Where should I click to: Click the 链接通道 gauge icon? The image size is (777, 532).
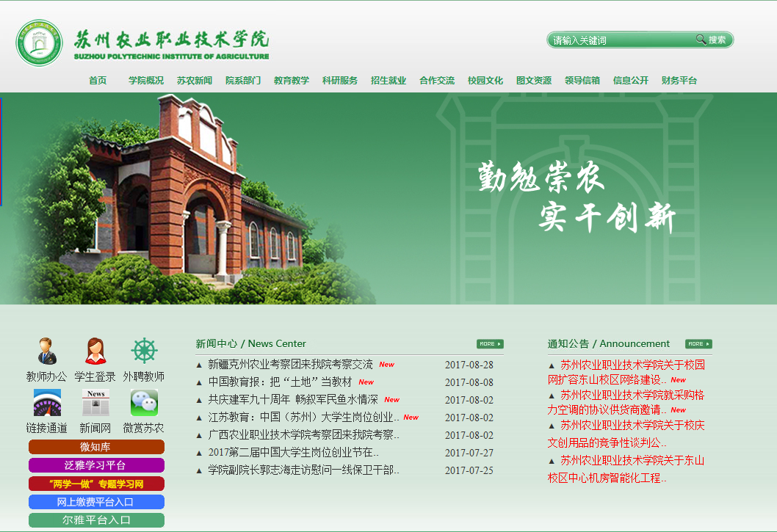click(x=46, y=403)
